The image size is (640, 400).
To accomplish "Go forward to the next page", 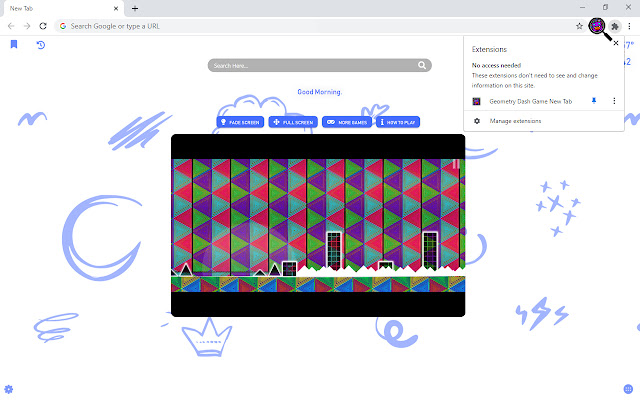I will 27,26.
